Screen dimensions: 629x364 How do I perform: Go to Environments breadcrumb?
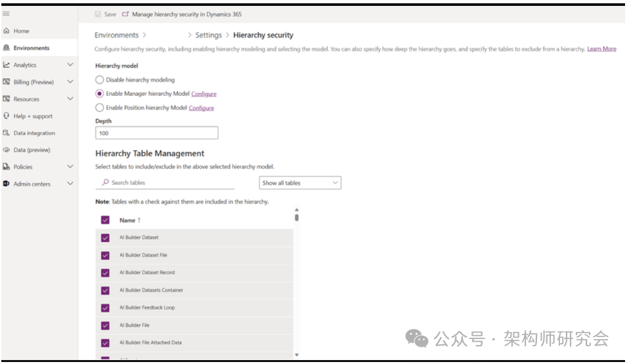coord(116,35)
